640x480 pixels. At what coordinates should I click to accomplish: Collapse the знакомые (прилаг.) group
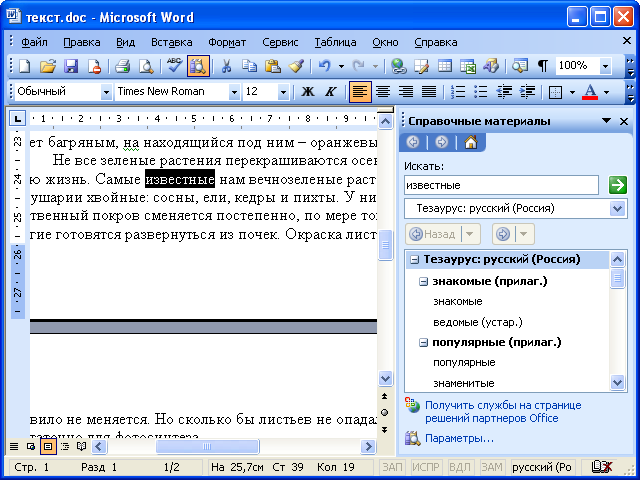(424, 282)
